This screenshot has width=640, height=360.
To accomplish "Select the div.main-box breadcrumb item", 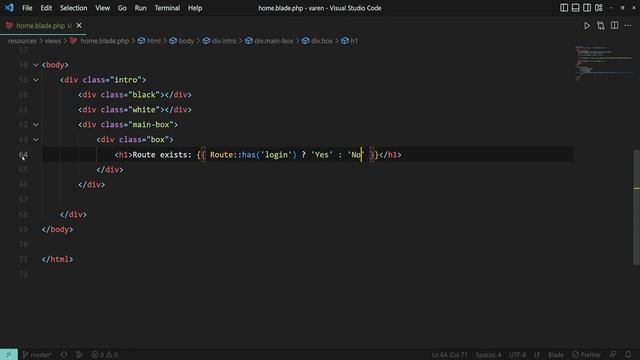I will [269, 41].
